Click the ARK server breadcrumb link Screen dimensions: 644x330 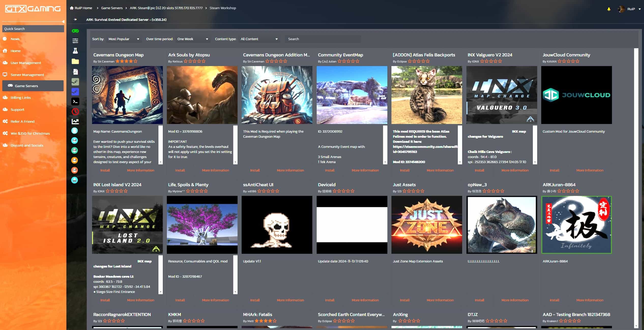coord(166,8)
